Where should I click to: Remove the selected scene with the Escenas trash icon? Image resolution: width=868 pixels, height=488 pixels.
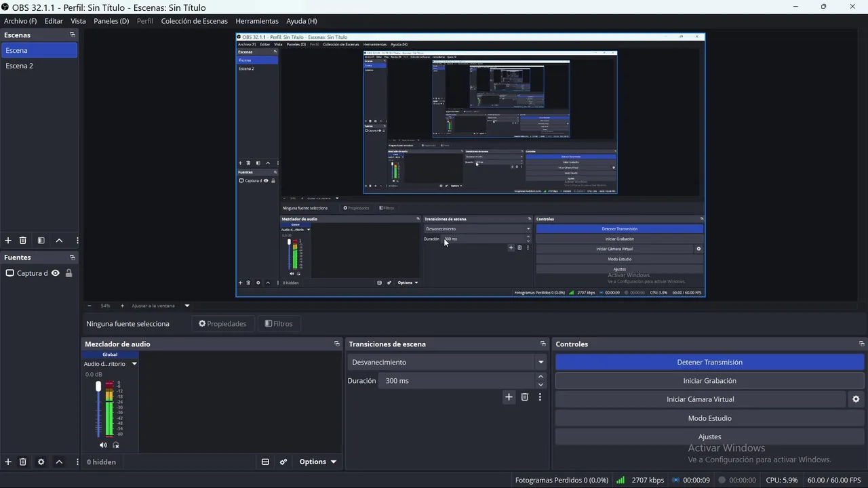(22, 241)
